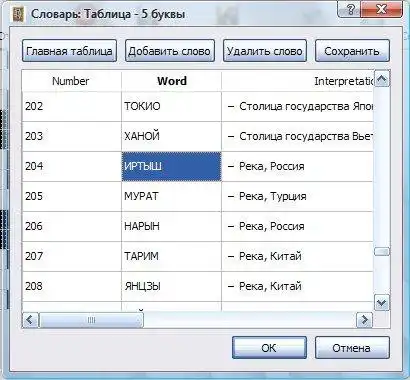Click number cell 202
This screenshot has width=410, height=380.
click(x=72, y=106)
